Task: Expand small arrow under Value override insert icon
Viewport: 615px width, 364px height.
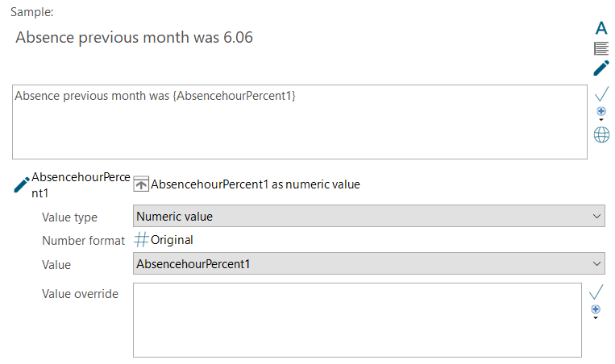Action: 596,318
